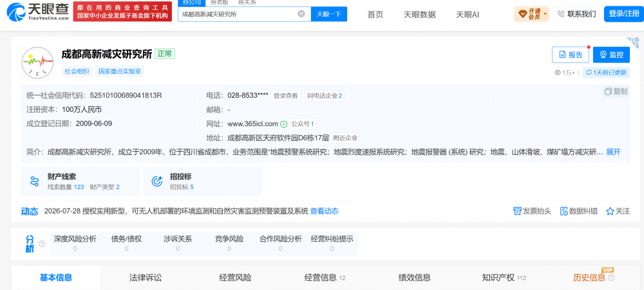Click the TianYanCha logo
Image resolution: width=644 pixels, height=290 pixels.
point(38,12)
